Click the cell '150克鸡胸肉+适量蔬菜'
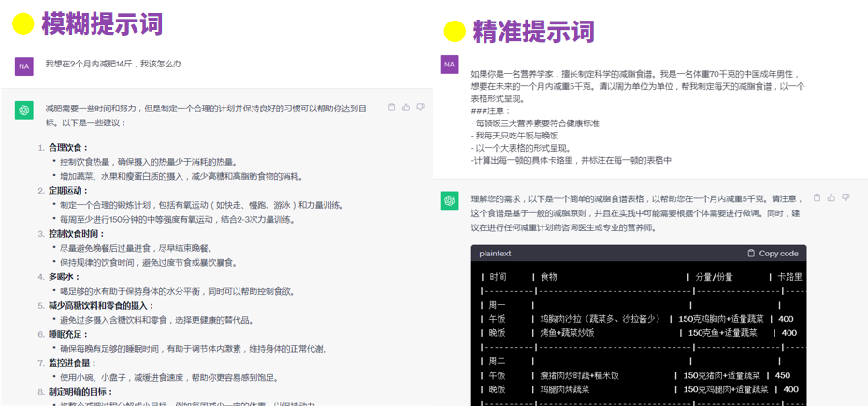 721,319
